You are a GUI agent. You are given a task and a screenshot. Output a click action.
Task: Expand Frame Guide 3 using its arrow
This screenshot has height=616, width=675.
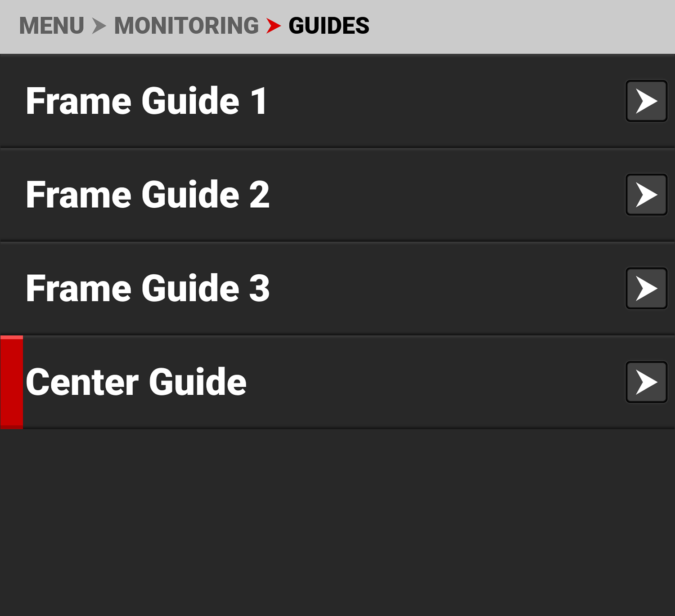[x=646, y=288]
